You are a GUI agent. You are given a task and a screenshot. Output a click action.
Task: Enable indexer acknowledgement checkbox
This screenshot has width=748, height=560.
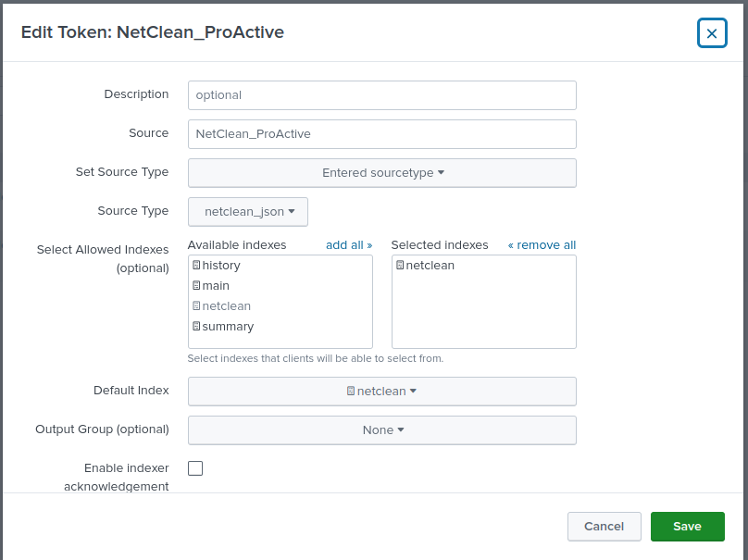[195, 468]
